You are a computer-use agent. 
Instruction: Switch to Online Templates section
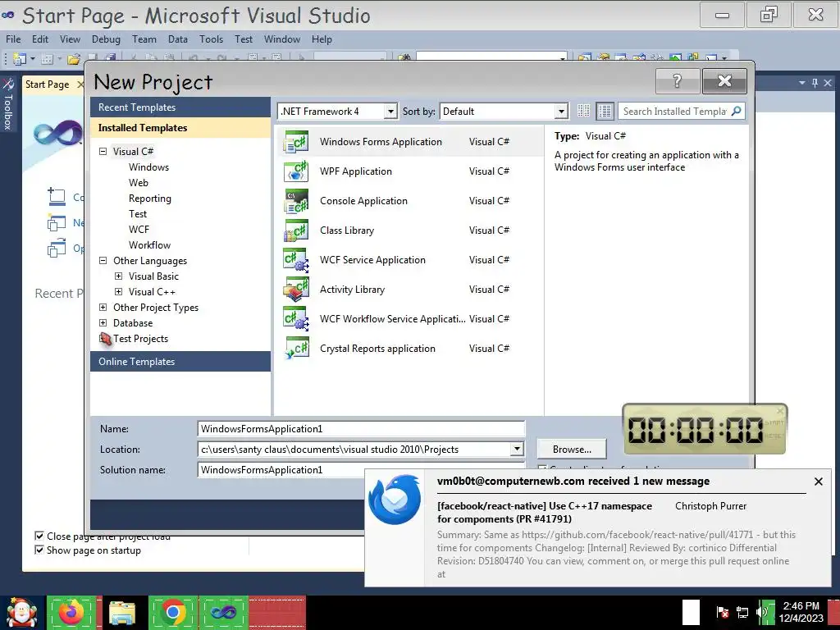pos(180,362)
